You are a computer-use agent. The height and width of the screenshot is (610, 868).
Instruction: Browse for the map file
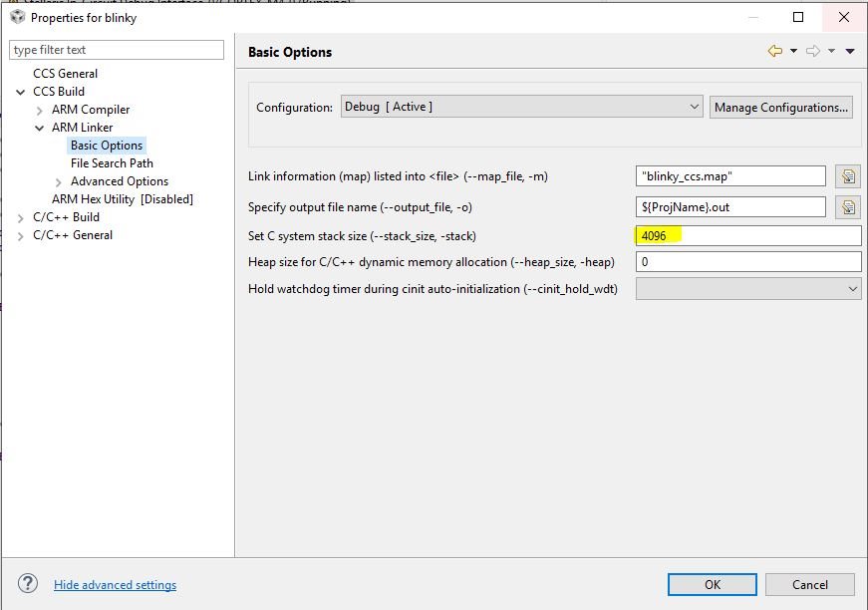click(847, 176)
